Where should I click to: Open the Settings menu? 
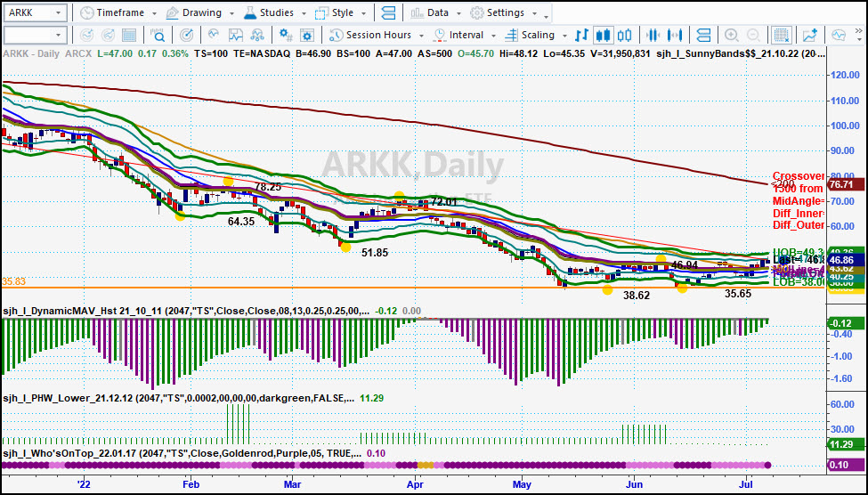pyautogui.click(x=504, y=12)
